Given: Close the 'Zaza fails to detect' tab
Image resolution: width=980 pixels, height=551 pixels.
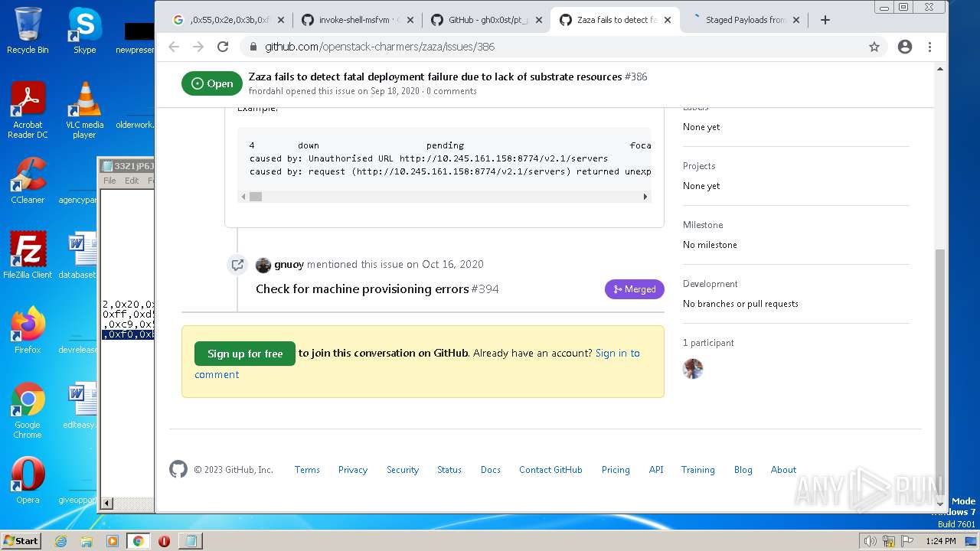Looking at the screenshot, I should 667,20.
